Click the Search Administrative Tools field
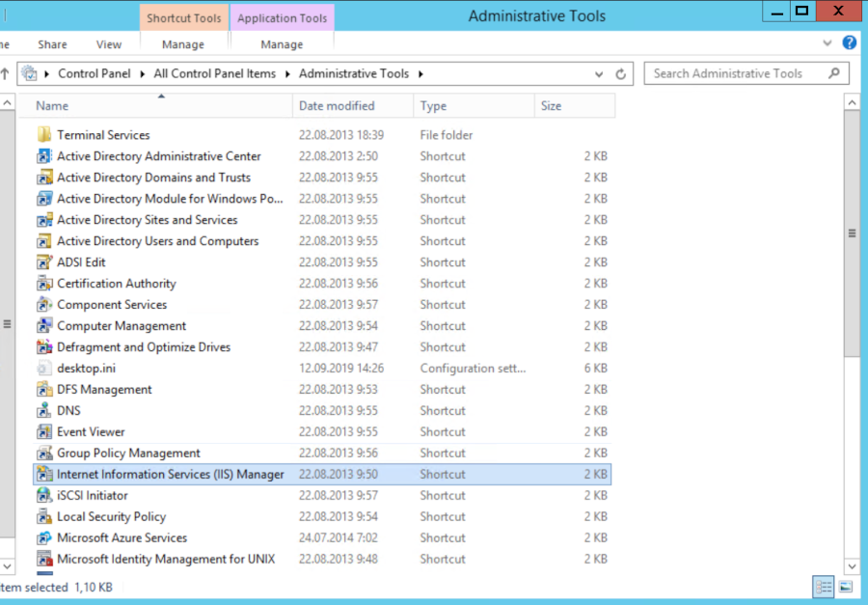 [728, 73]
